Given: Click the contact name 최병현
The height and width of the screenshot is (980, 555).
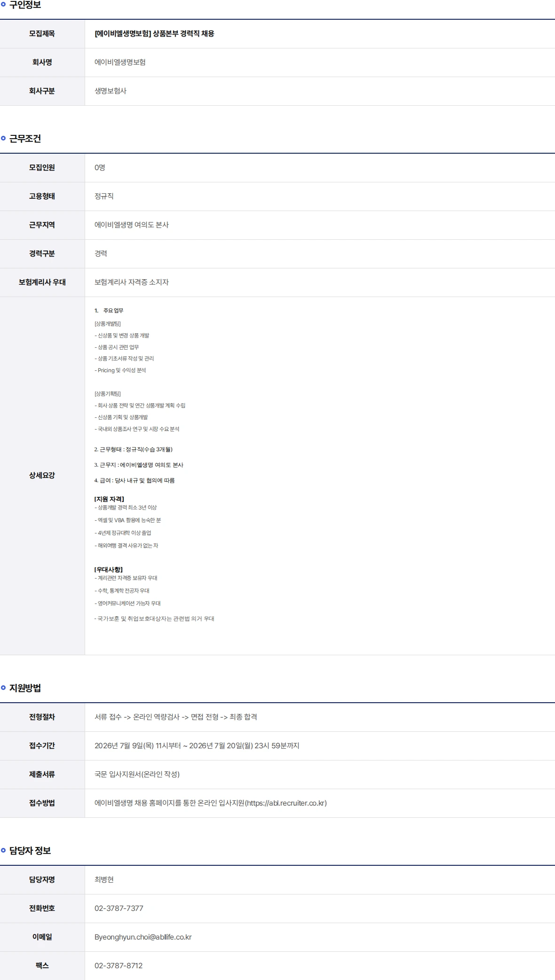Looking at the screenshot, I should pos(104,880).
